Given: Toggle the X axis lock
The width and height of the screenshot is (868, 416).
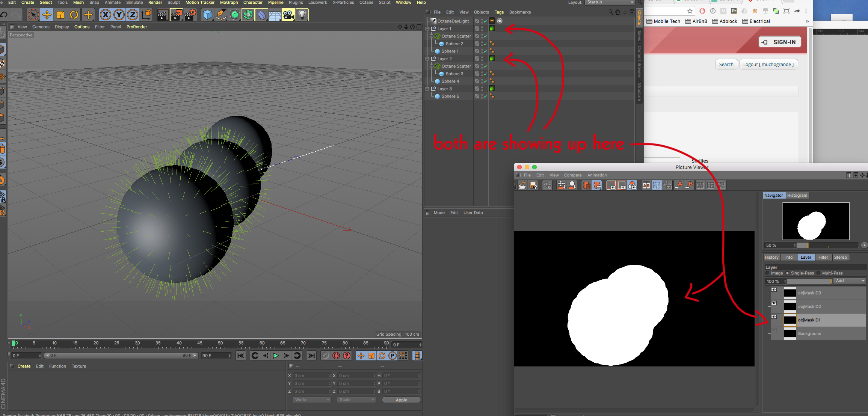Looking at the screenshot, I should click(106, 15).
